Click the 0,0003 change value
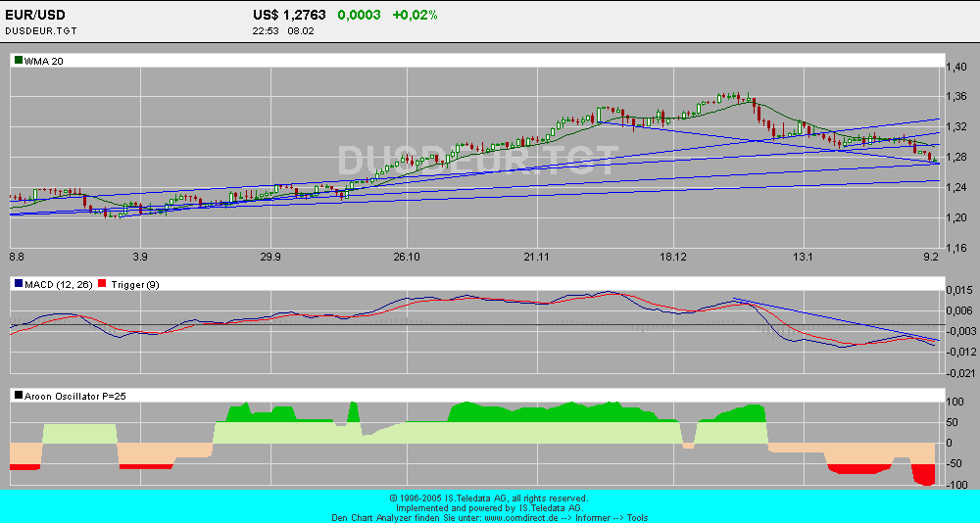 click(x=359, y=15)
